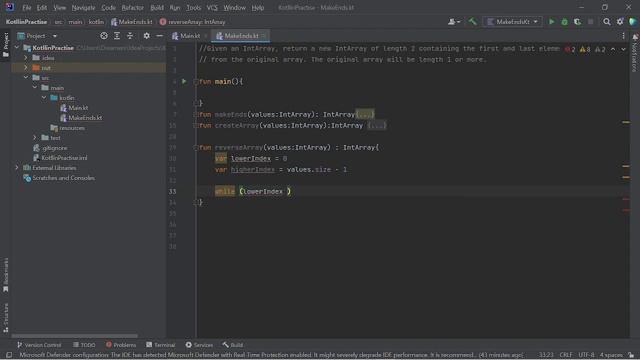Open the Terminal tool window
This screenshot has height=360, width=640.
coord(161,345)
